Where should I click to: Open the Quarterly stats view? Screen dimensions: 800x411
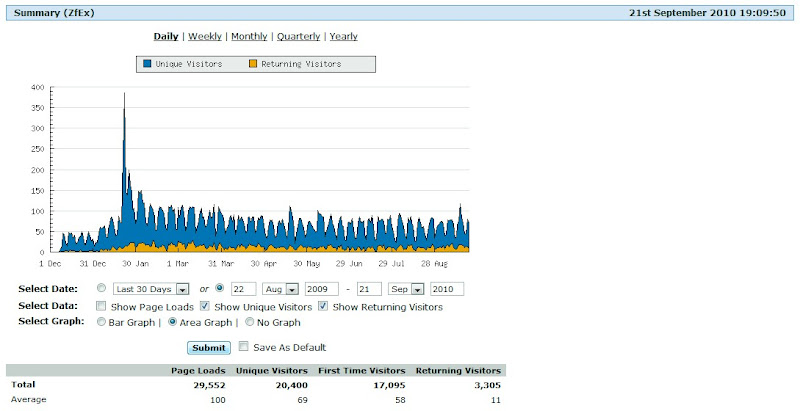pyautogui.click(x=298, y=36)
